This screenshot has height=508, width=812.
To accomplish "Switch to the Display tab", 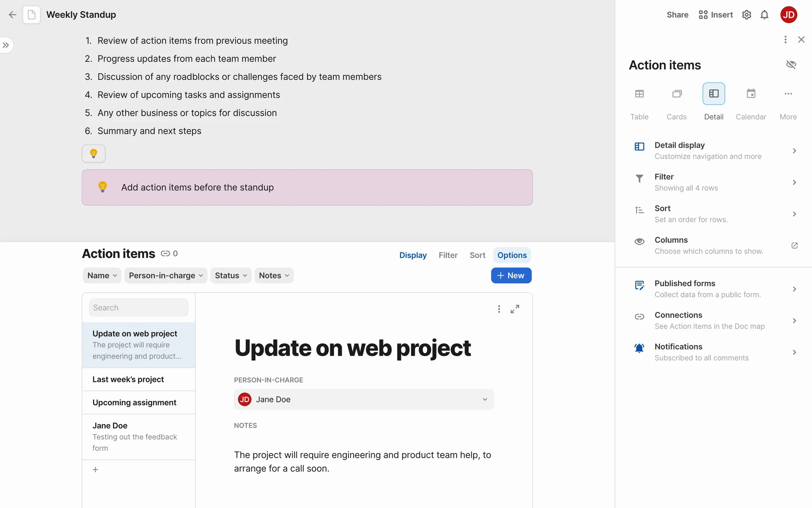I will coord(413,255).
